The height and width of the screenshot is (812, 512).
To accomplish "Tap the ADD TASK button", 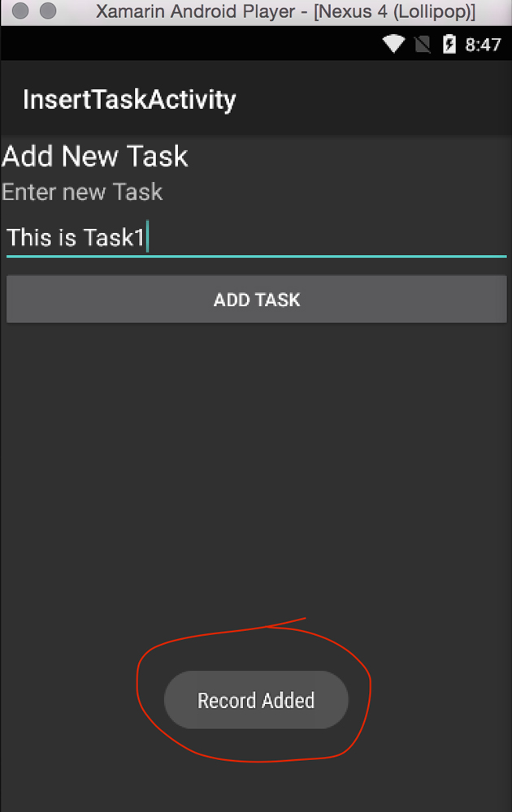I will pyautogui.click(x=257, y=300).
